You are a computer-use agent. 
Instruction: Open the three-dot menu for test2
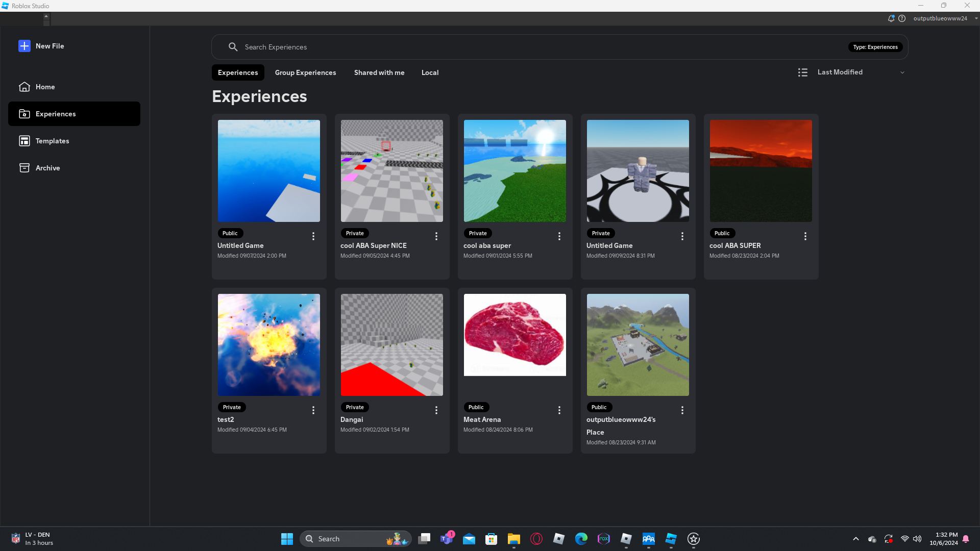click(313, 410)
